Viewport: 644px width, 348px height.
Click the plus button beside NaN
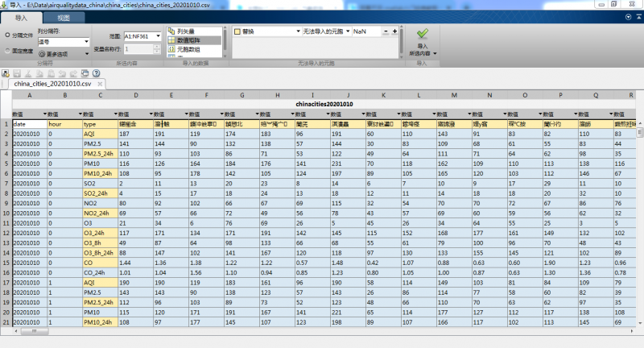(394, 31)
